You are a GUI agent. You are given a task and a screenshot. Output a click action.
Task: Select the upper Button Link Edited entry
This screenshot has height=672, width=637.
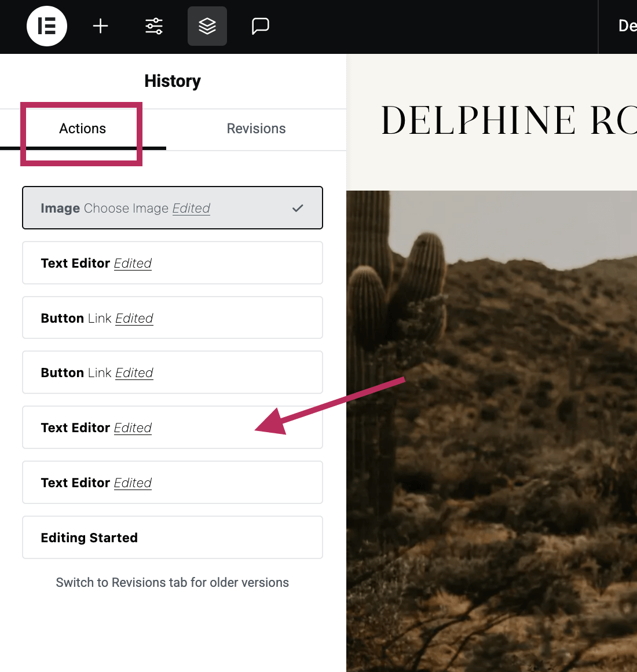coord(172,318)
